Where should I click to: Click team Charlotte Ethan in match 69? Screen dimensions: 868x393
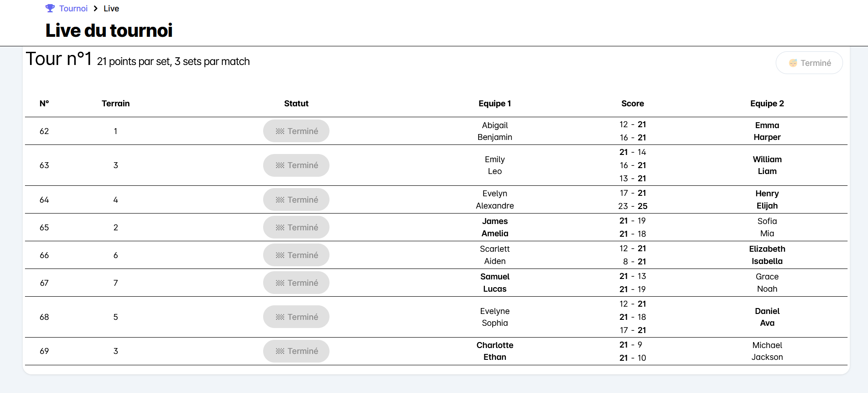(x=494, y=351)
